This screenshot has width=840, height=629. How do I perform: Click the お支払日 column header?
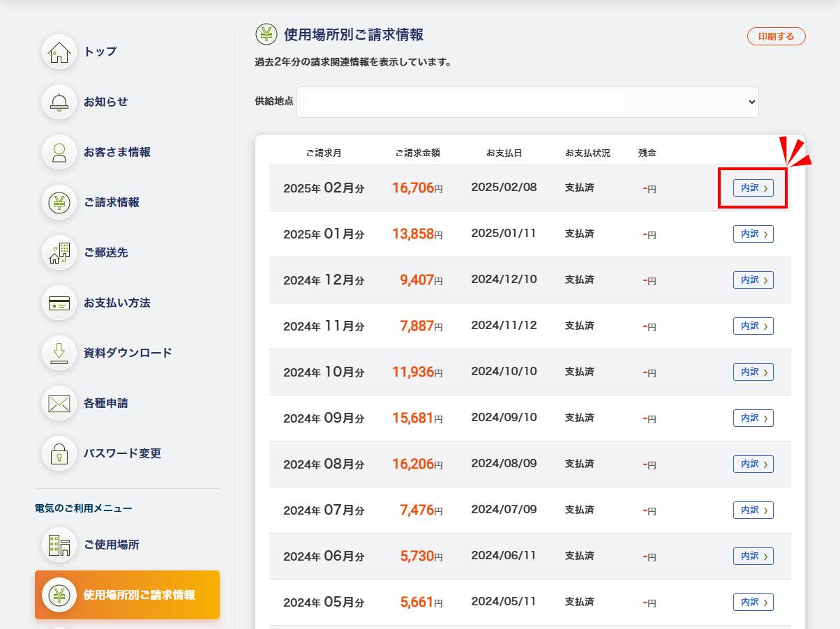click(x=504, y=153)
